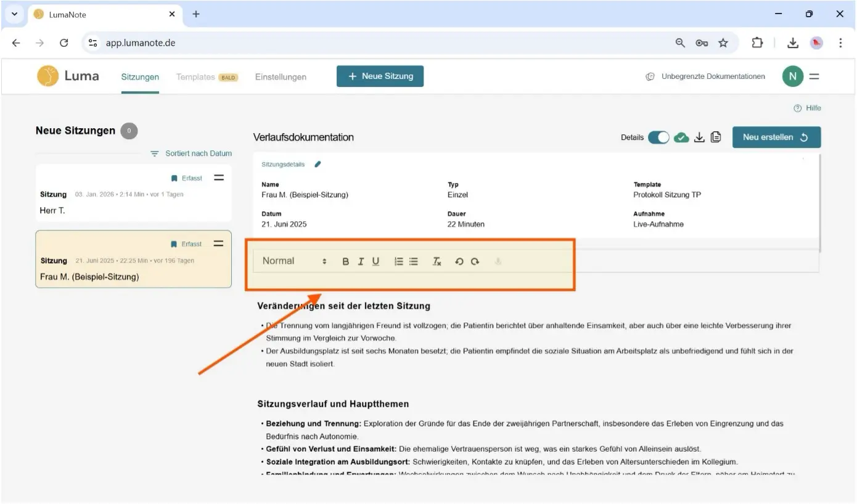This screenshot has width=857, height=504.
Task: Switch to the Einstellungen tab
Action: point(281,77)
